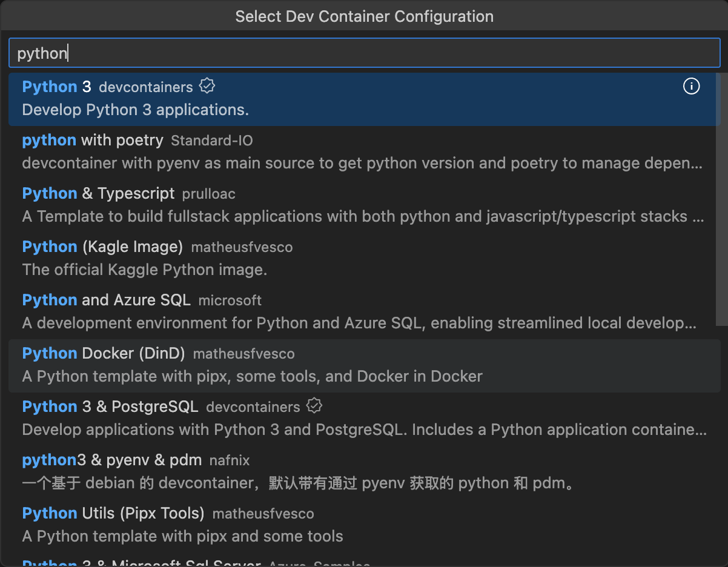Click the verified badge on Python 3 & PostgreSQL row
Screen dimensions: 728x567
click(x=314, y=406)
